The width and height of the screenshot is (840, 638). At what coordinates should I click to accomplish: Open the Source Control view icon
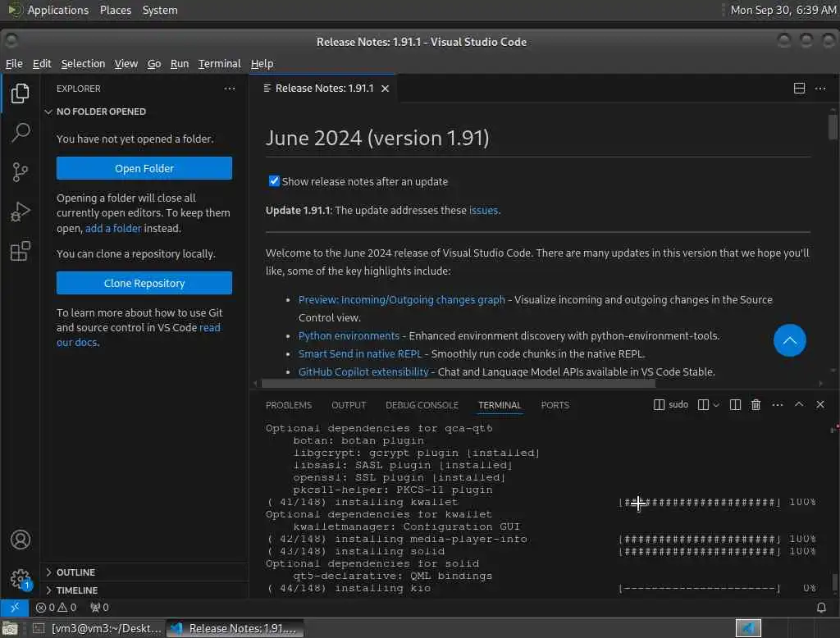(x=20, y=172)
